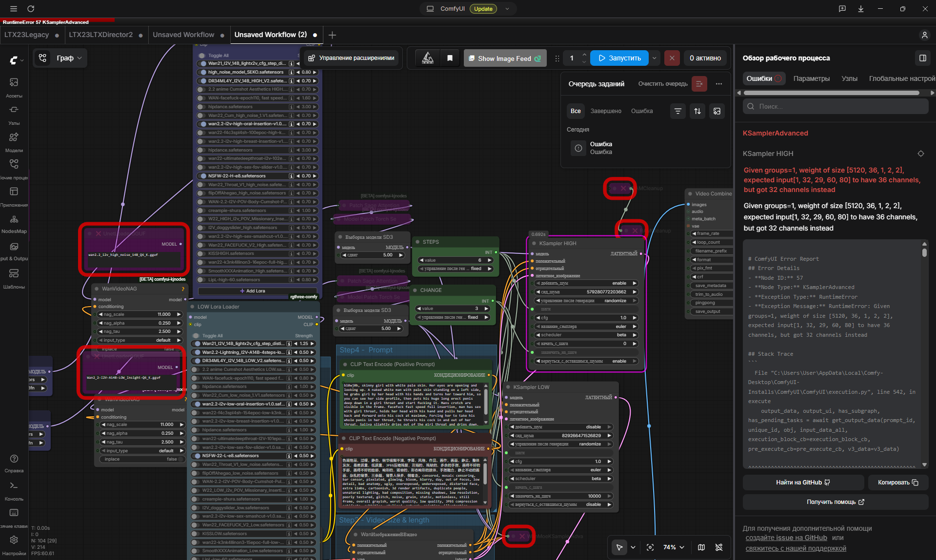Open the 74% zoom dropdown
The image size is (936, 560).
[674, 547]
